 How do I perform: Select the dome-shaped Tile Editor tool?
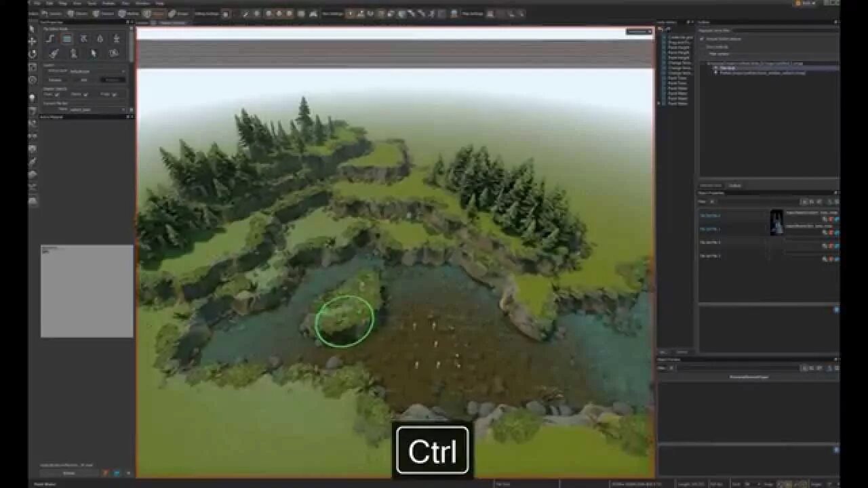click(x=33, y=201)
